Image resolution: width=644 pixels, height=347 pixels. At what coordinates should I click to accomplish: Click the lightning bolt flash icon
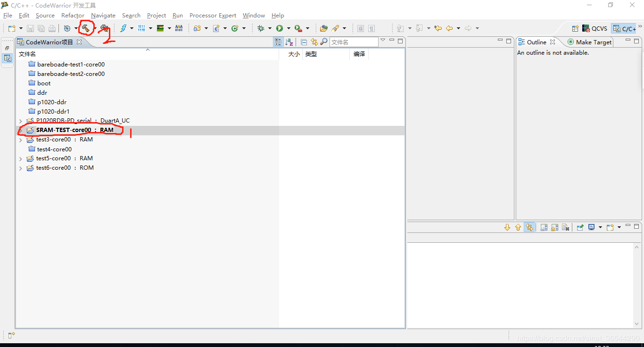pyautogui.click(x=123, y=28)
